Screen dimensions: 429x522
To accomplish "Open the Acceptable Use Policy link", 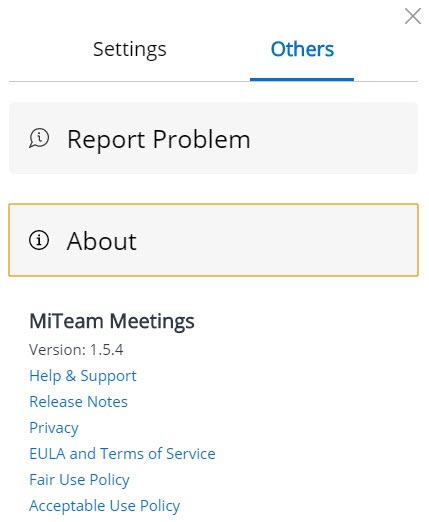I will click(105, 506).
